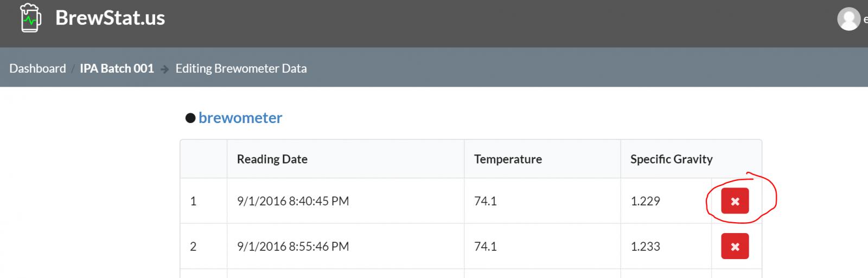
Task: Select the Temperature column header
Action: click(508, 159)
